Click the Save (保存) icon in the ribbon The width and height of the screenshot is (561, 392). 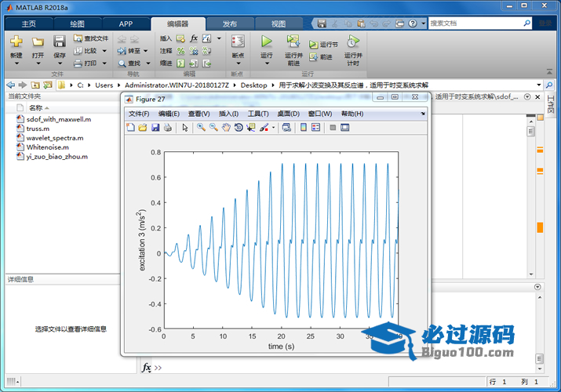click(x=60, y=42)
